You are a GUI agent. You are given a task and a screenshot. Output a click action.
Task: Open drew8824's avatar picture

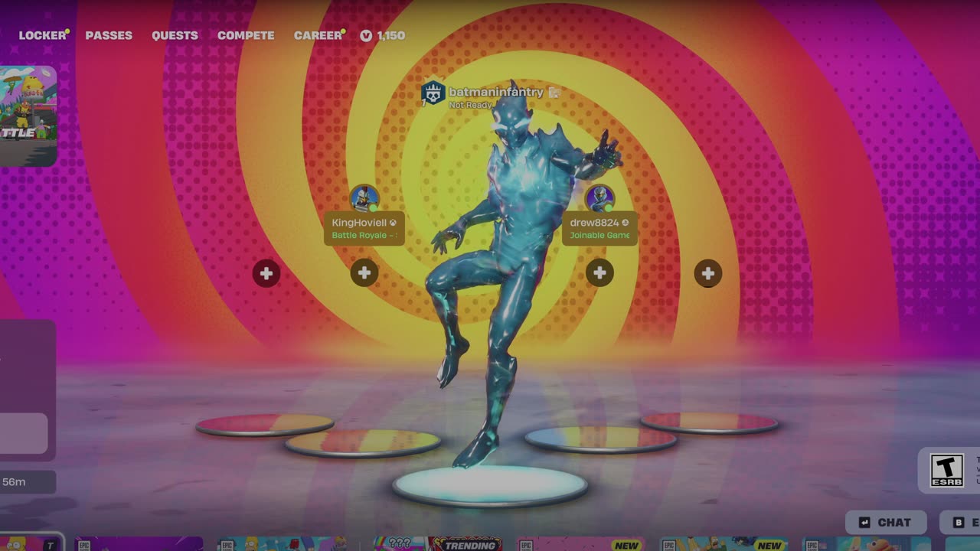pos(599,198)
